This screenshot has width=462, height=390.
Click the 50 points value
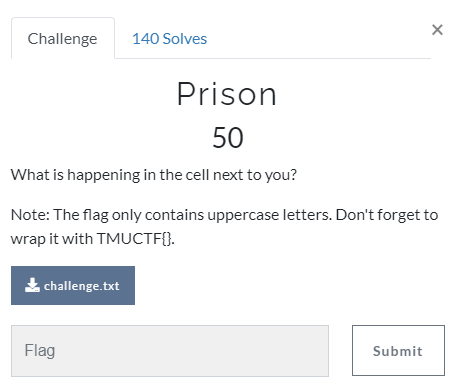click(x=228, y=138)
